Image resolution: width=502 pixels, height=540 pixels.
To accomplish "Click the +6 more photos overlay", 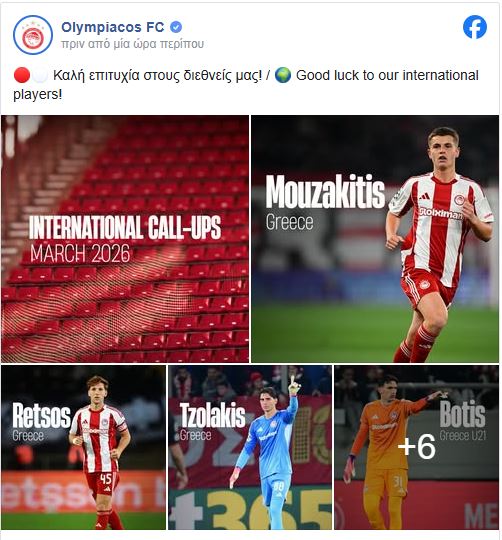I will click(417, 447).
